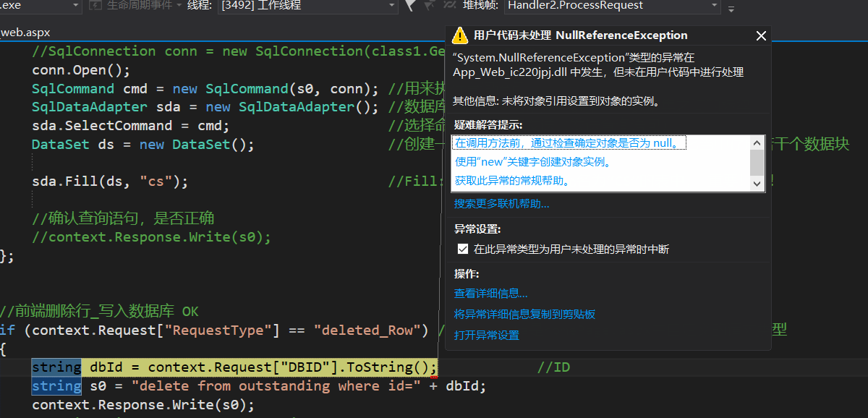Open 搜索更多联机帮助 link
The image size is (868, 418).
click(501, 204)
